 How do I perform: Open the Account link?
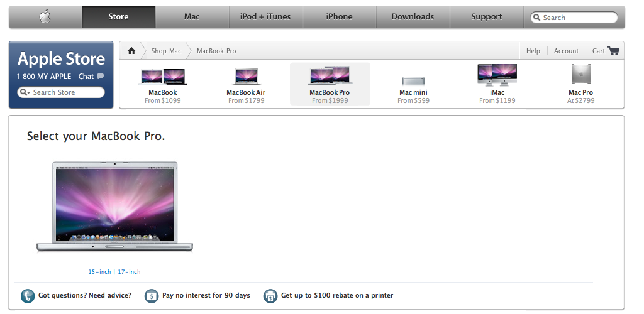566,51
